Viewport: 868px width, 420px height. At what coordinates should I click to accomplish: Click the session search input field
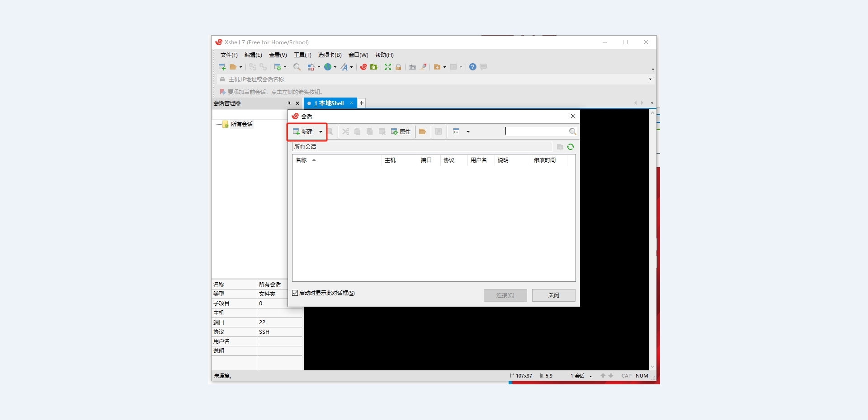(x=536, y=131)
